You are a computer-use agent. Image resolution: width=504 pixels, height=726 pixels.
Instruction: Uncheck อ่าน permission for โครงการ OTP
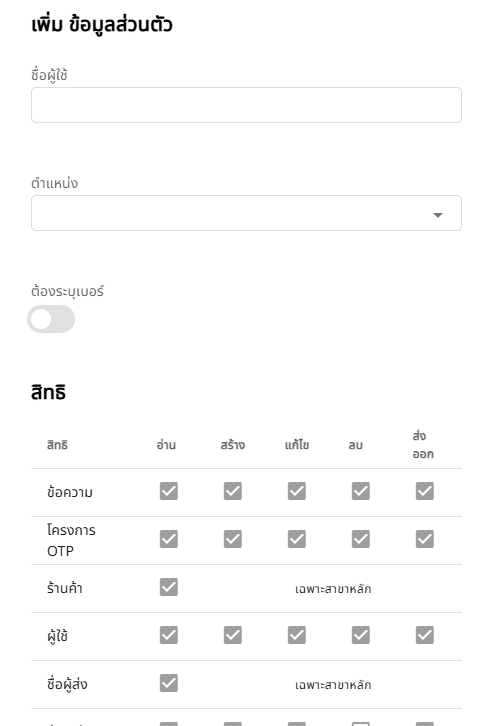(169, 539)
